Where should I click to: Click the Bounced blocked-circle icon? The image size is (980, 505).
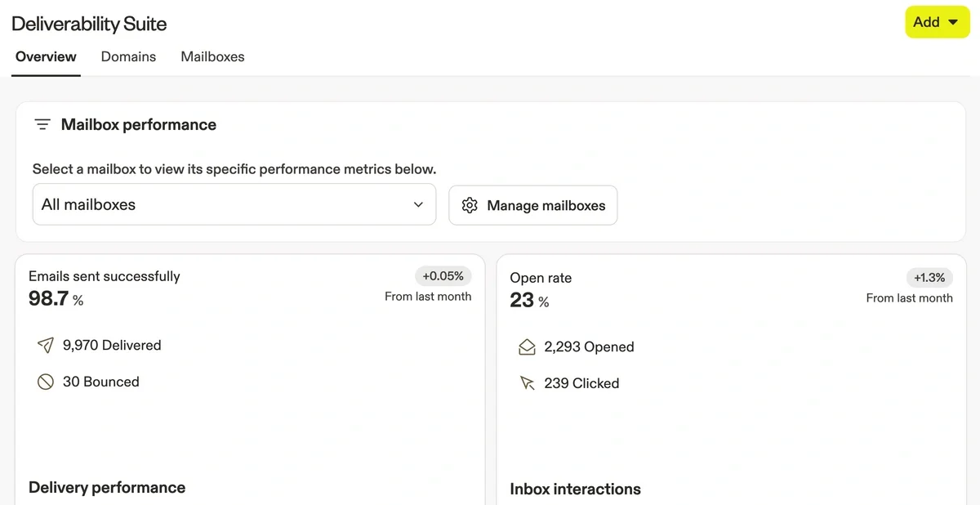click(46, 382)
